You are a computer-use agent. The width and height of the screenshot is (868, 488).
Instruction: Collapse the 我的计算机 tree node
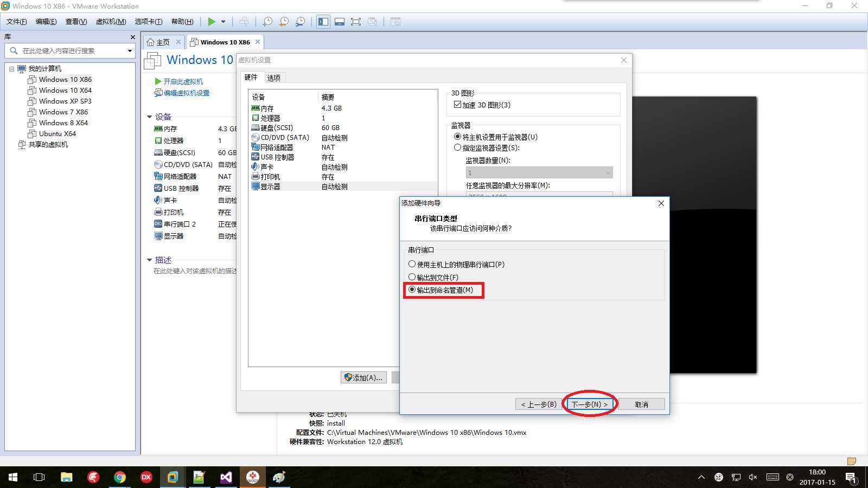pyautogui.click(x=11, y=69)
